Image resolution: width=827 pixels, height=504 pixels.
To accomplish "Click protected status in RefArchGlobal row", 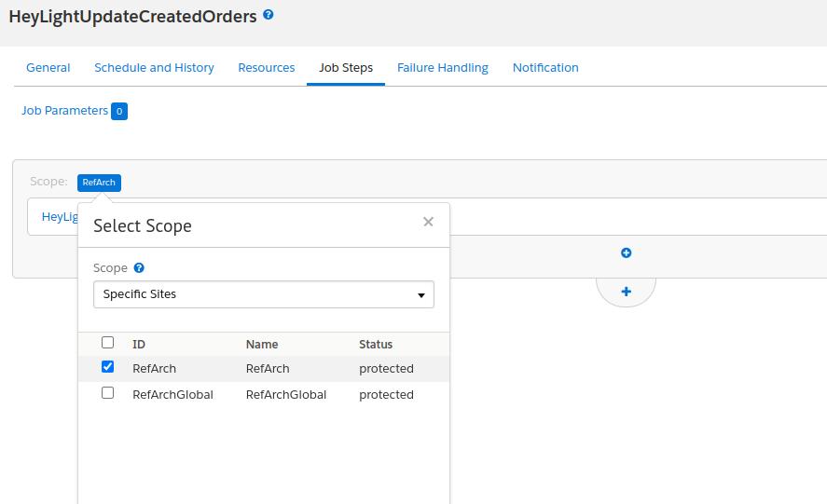I will point(386,394).
